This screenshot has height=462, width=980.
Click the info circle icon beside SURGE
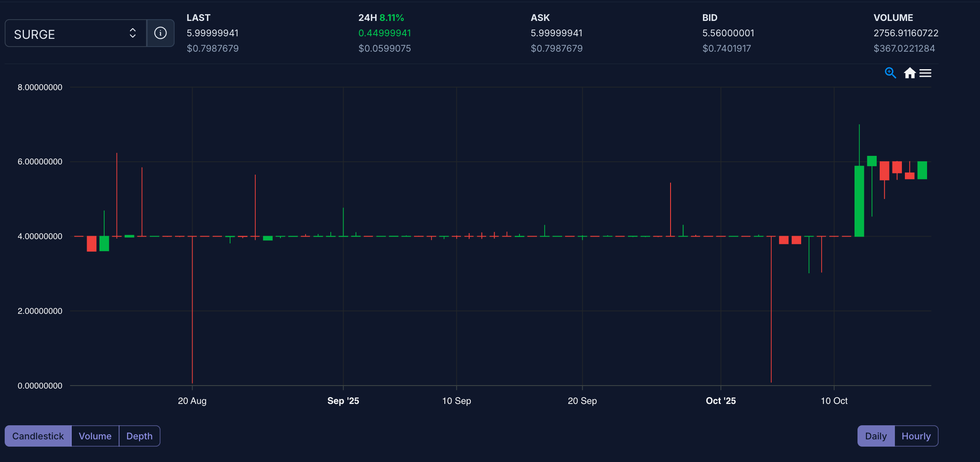pos(160,33)
